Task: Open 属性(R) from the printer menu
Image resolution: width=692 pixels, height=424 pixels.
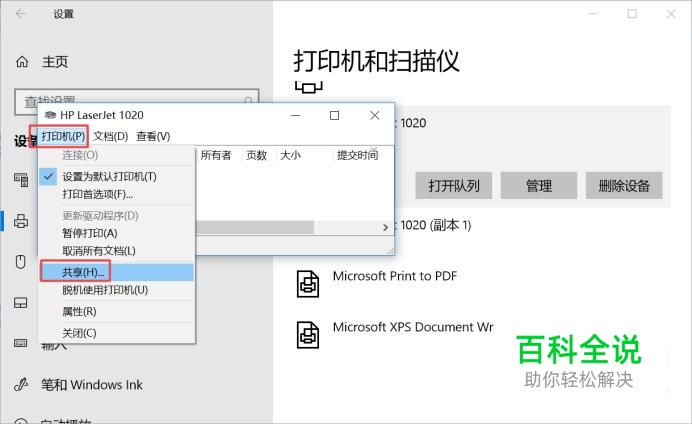Action: [117, 311]
